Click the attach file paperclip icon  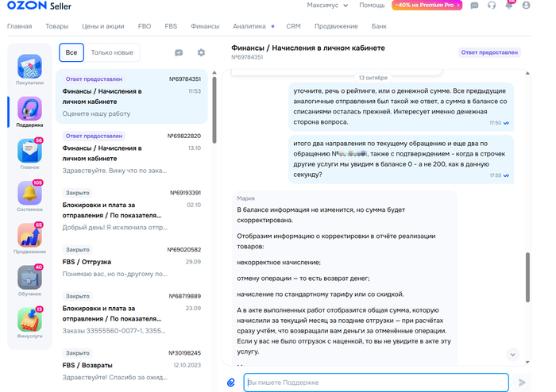coord(231,382)
